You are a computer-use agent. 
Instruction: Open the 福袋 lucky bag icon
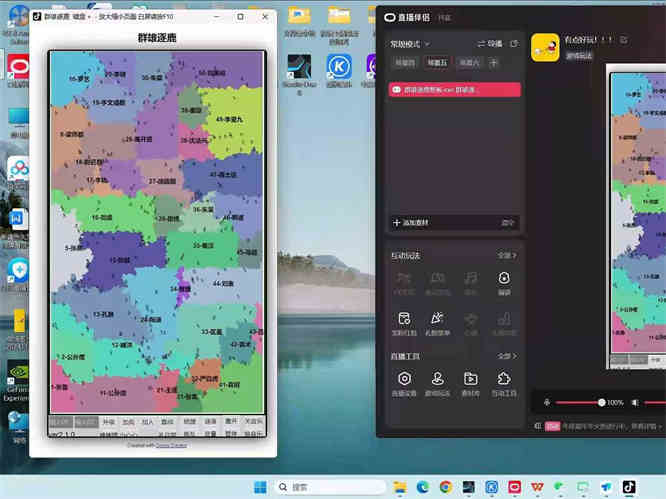click(x=504, y=279)
